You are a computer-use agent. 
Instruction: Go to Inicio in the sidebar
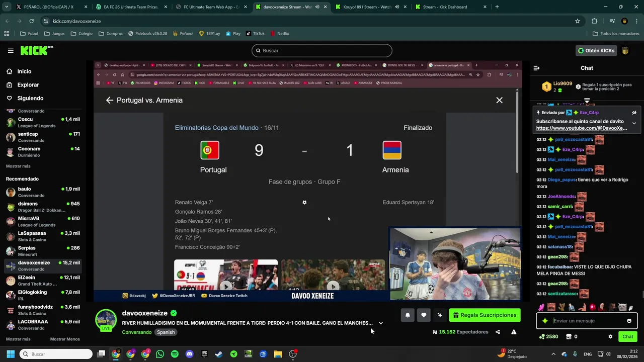click(24, 71)
